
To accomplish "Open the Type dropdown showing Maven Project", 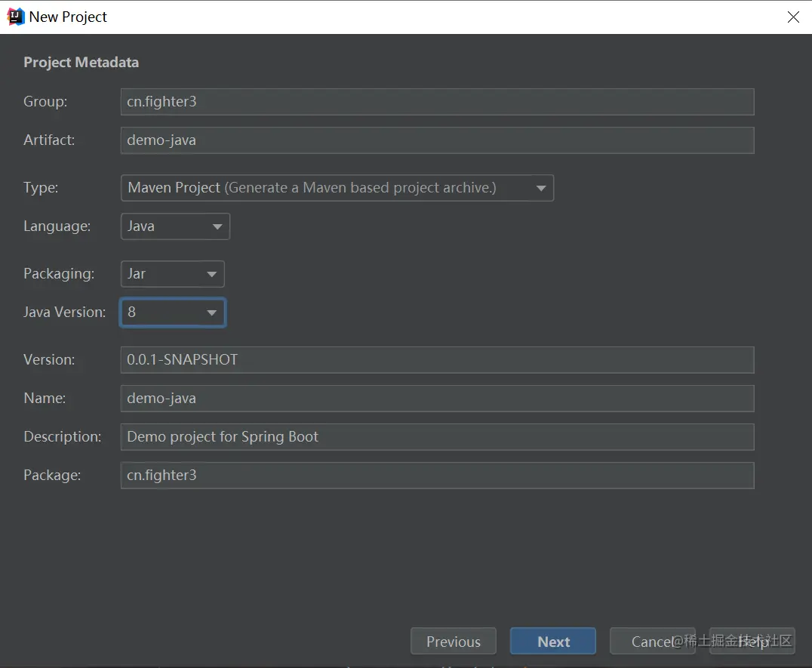I will pyautogui.click(x=337, y=188).
